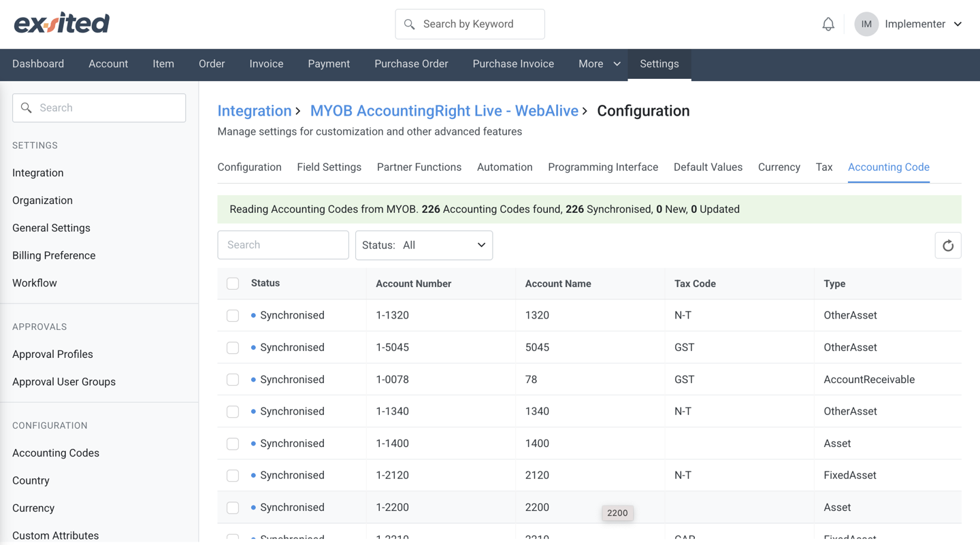This screenshot has height=545, width=980.
Task: Switch to the Automation tab
Action: 504,167
